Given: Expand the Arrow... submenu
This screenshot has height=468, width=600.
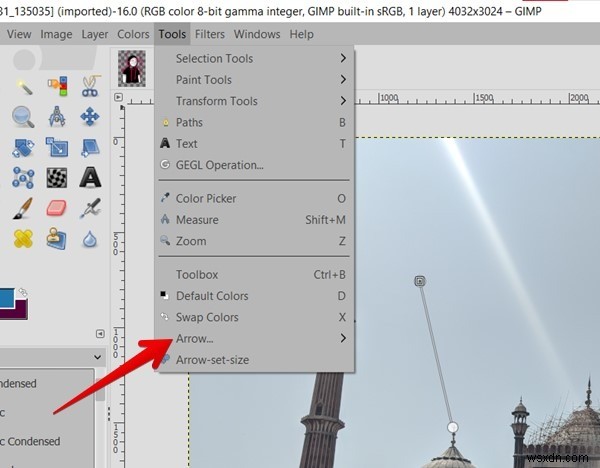Looking at the screenshot, I should (254, 338).
